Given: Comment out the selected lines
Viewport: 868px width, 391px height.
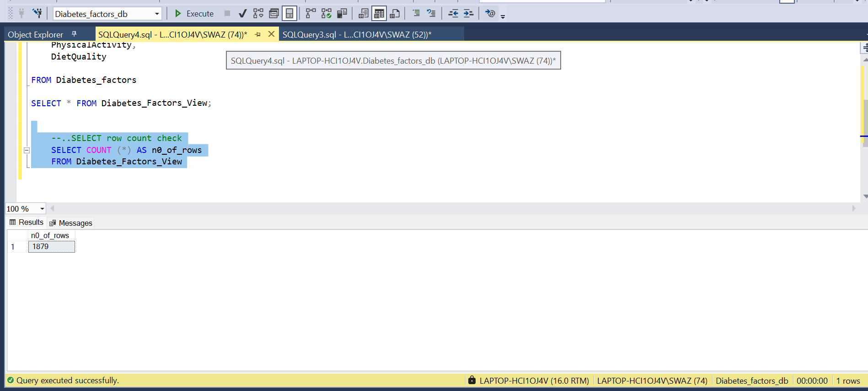Looking at the screenshot, I should click(x=416, y=13).
